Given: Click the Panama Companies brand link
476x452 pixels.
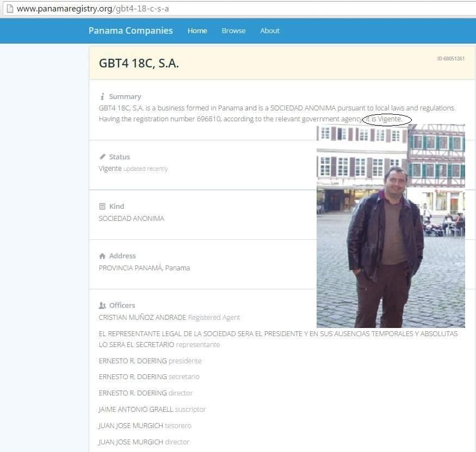Looking at the screenshot, I should point(131,31).
